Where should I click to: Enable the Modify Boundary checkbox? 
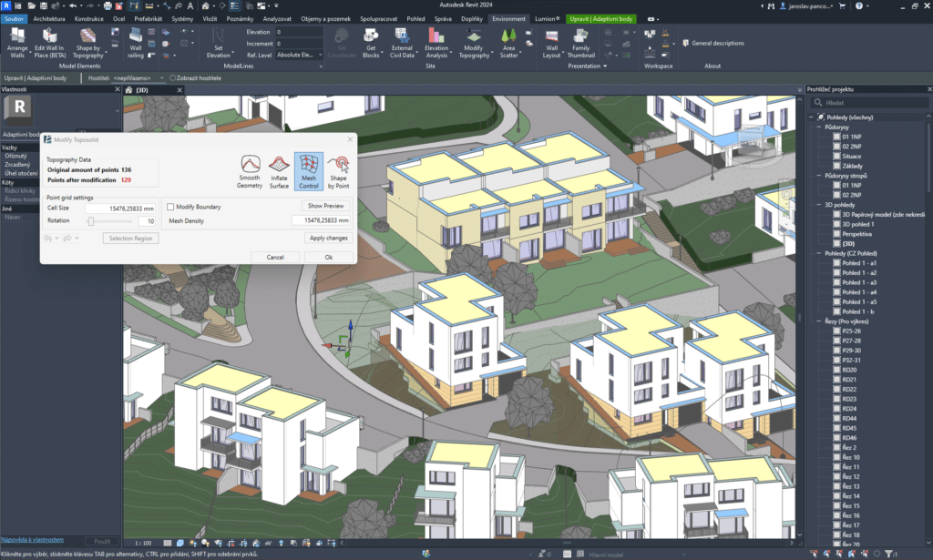click(170, 207)
